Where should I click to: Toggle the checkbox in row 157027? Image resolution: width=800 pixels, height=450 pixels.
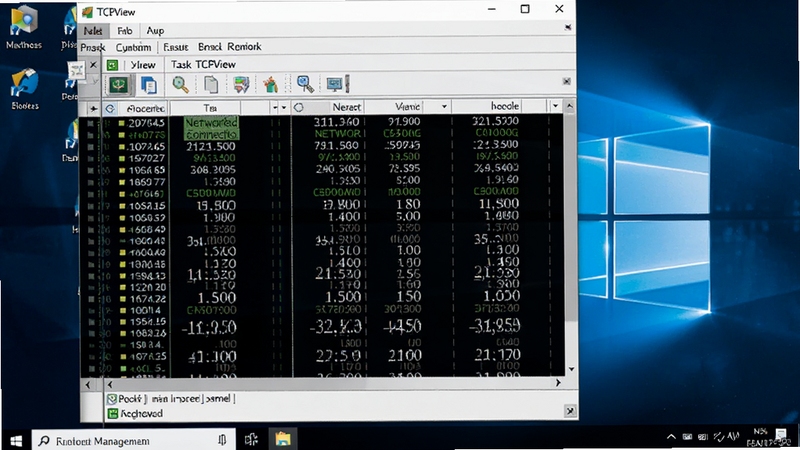coord(90,159)
